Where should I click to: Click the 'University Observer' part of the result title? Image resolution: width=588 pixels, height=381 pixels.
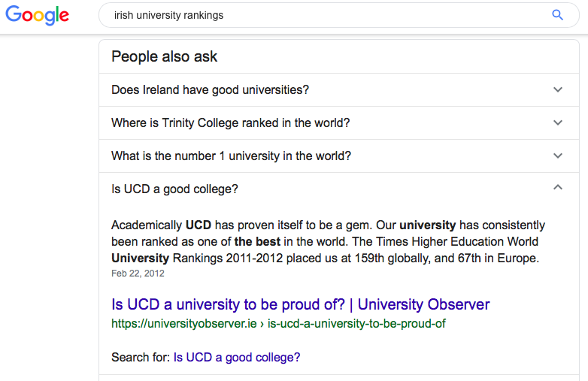423,304
